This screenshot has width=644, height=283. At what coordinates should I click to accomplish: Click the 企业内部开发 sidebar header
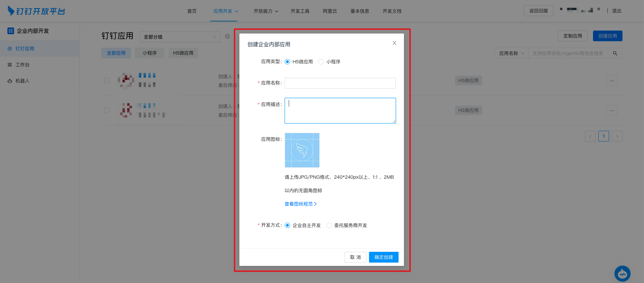pyautogui.click(x=28, y=31)
